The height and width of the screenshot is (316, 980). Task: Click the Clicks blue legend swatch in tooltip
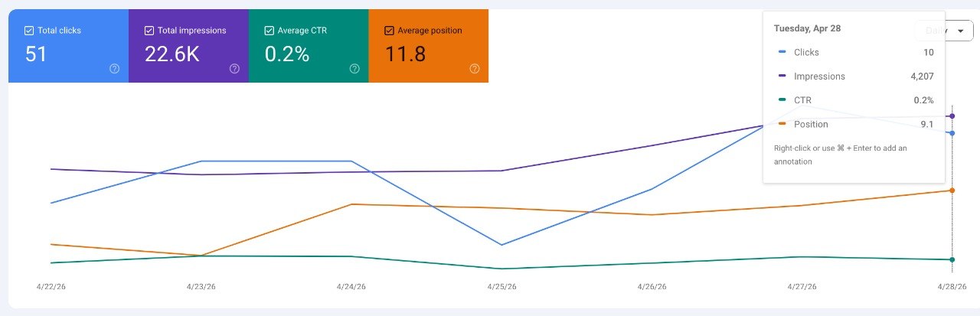tap(782, 52)
